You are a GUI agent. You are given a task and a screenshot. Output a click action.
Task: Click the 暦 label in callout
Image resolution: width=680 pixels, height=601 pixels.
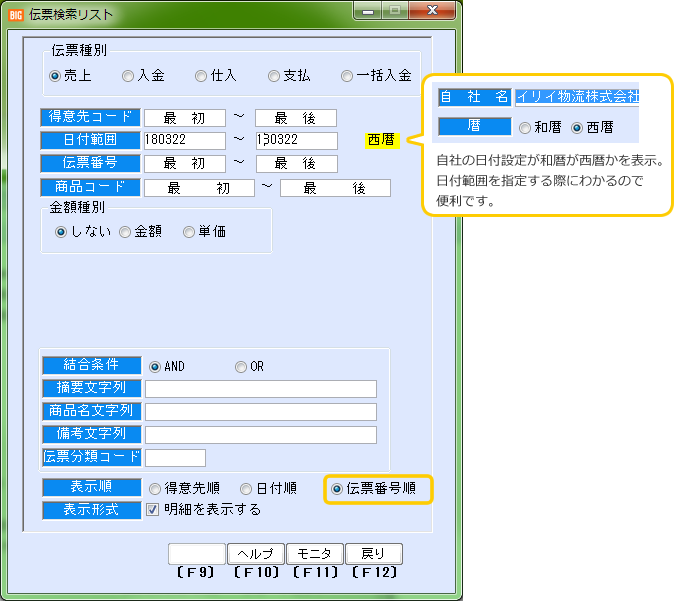[x=474, y=127]
